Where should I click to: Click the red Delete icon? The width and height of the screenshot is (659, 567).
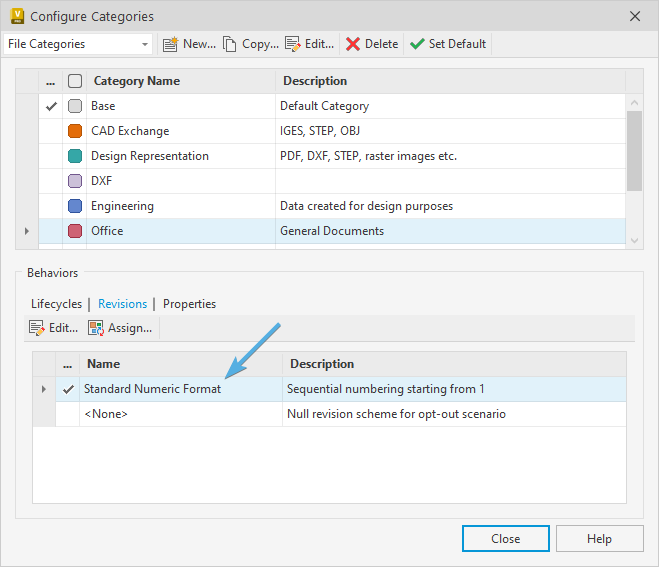pos(353,44)
